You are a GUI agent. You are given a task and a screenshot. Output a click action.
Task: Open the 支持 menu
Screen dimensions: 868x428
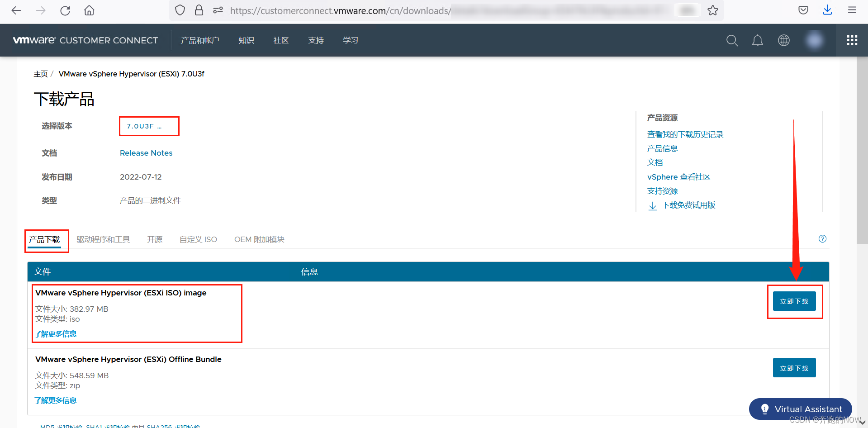[x=316, y=40]
